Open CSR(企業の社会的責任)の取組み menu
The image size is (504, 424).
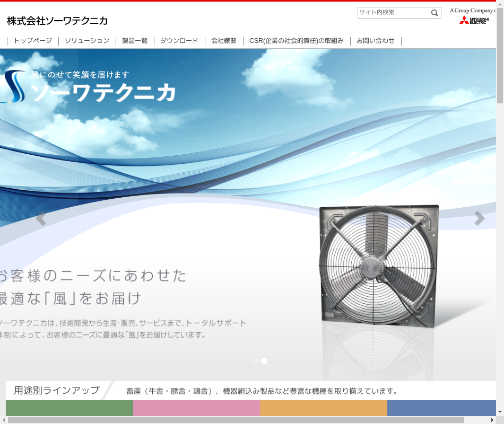pos(297,41)
